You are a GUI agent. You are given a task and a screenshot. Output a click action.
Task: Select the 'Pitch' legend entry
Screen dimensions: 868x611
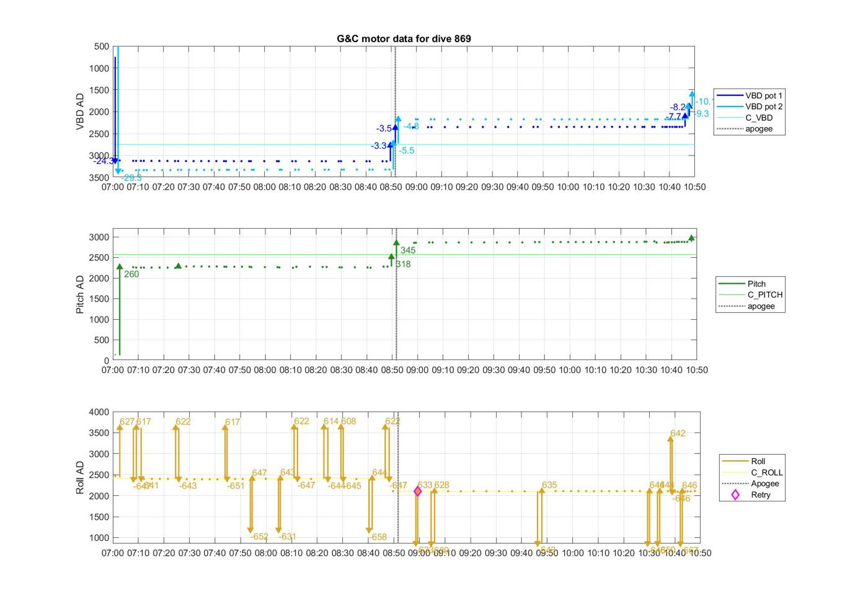tap(751, 284)
